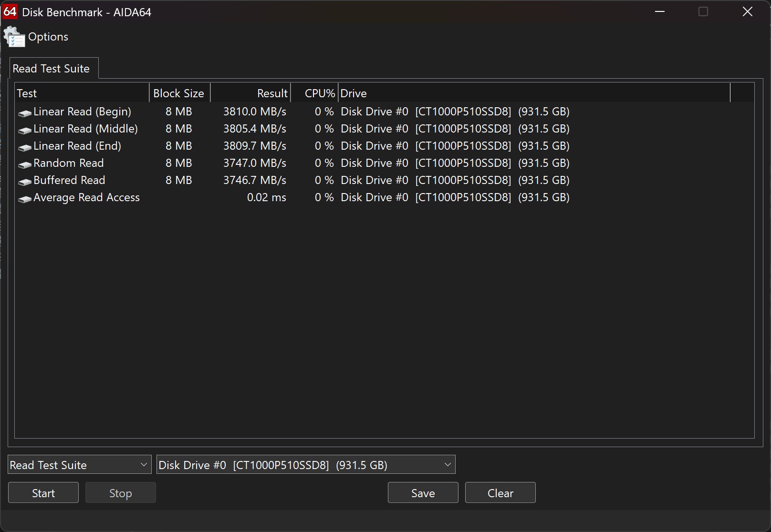The height and width of the screenshot is (532, 771).
Task: Close the Disk Benchmark window
Action: pos(748,11)
